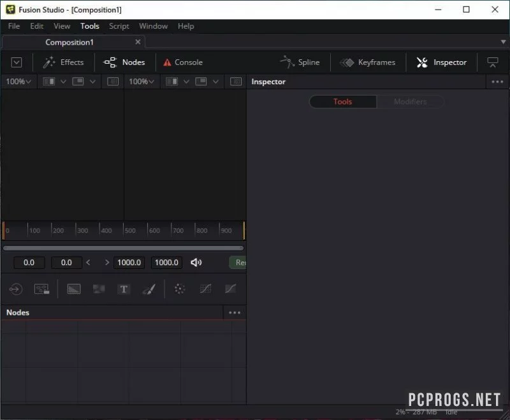Open the Nodes panel three-dots menu
This screenshot has width=510, height=420.
point(235,313)
